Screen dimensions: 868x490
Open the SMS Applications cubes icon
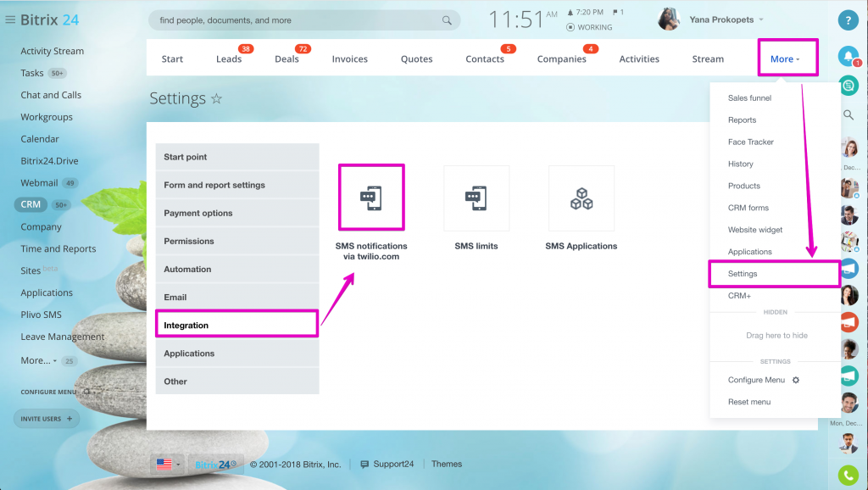(x=581, y=198)
